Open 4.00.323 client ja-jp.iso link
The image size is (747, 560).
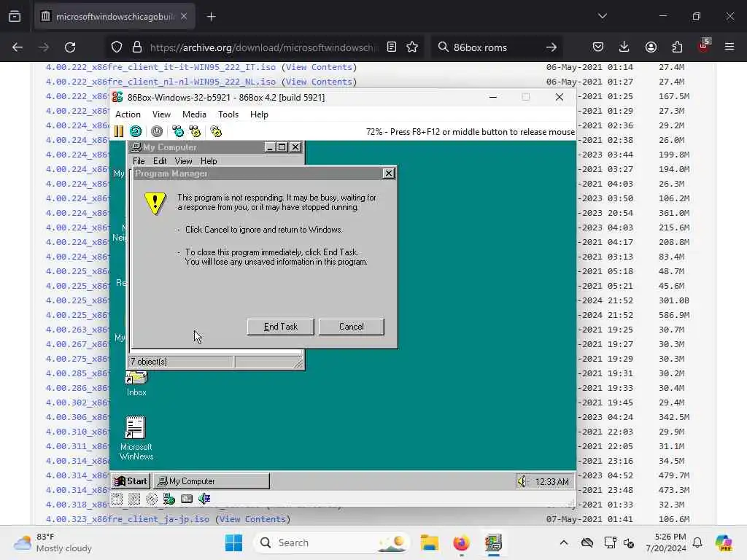(x=127, y=519)
